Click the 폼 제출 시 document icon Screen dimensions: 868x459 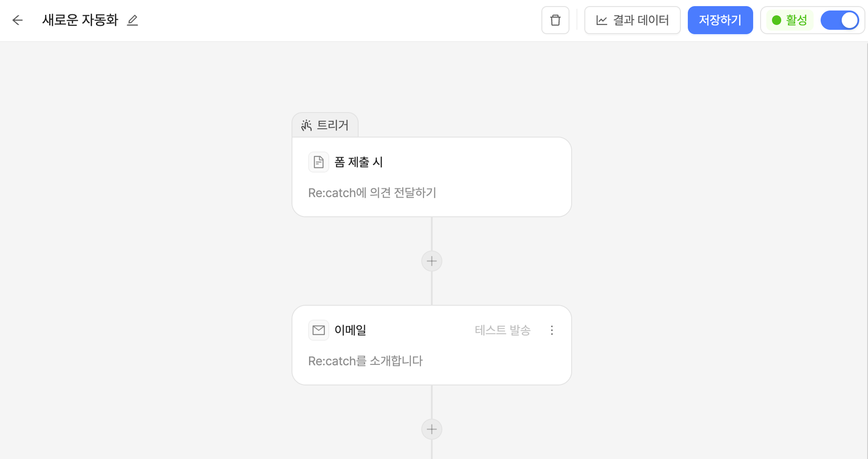(319, 162)
